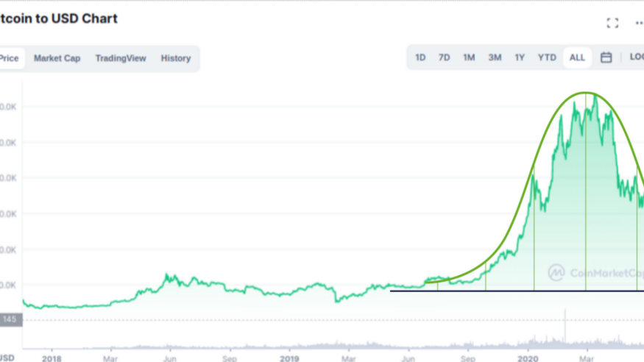Select the 1M range option
644x362 pixels.
(469, 57)
